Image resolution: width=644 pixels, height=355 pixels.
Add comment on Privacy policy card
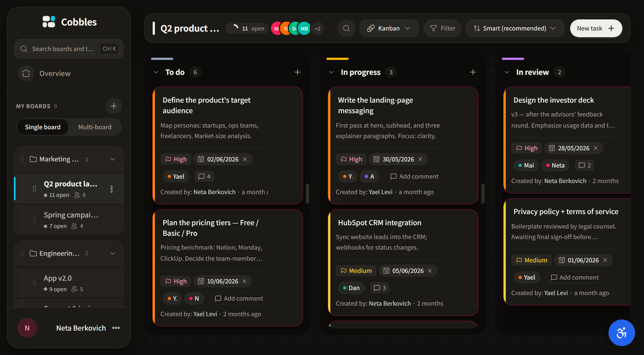(575, 277)
